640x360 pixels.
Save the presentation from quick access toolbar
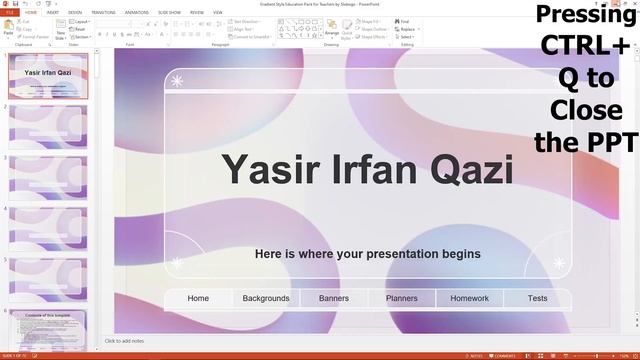[x=16, y=4]
